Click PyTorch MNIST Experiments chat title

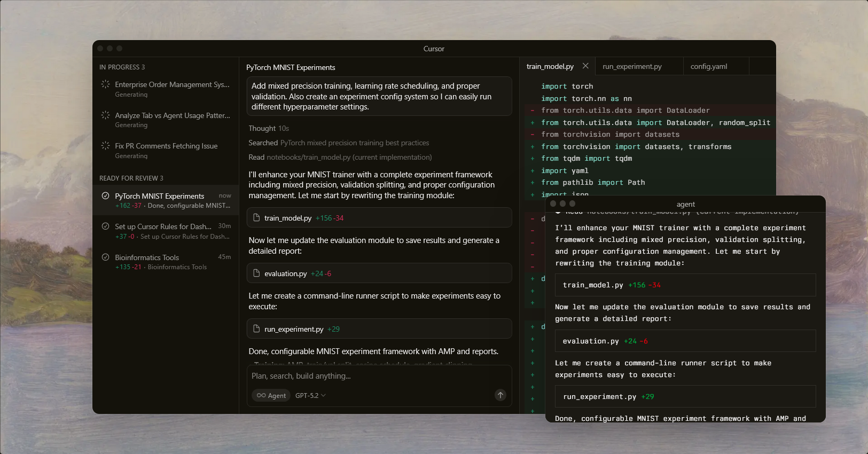pos(291,67)
